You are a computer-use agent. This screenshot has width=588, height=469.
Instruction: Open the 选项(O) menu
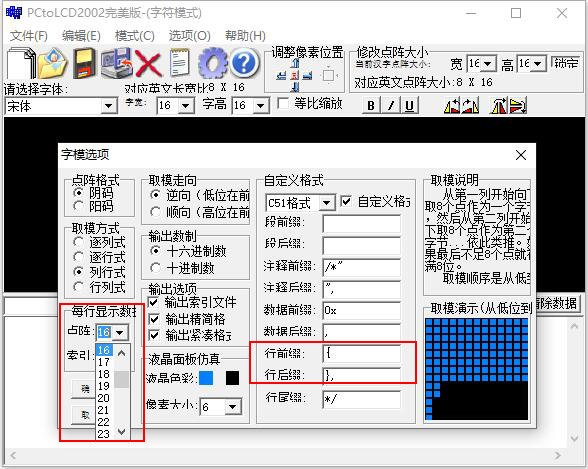click(189, 36)
